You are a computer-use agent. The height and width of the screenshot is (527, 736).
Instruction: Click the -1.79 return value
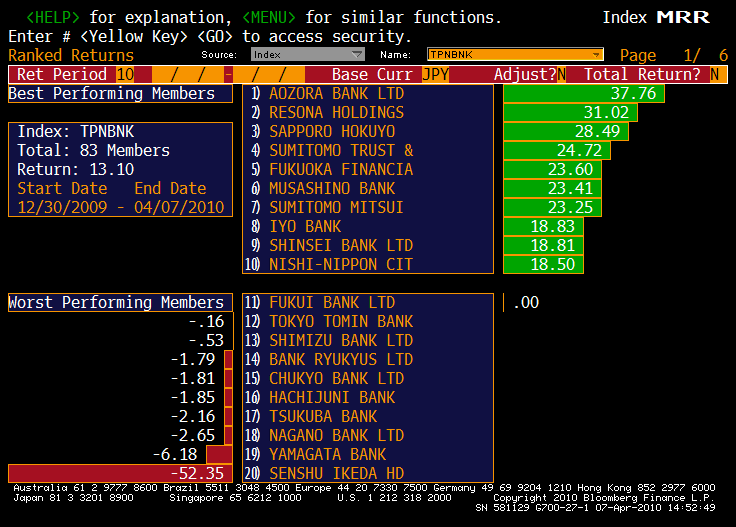[193, 359]
